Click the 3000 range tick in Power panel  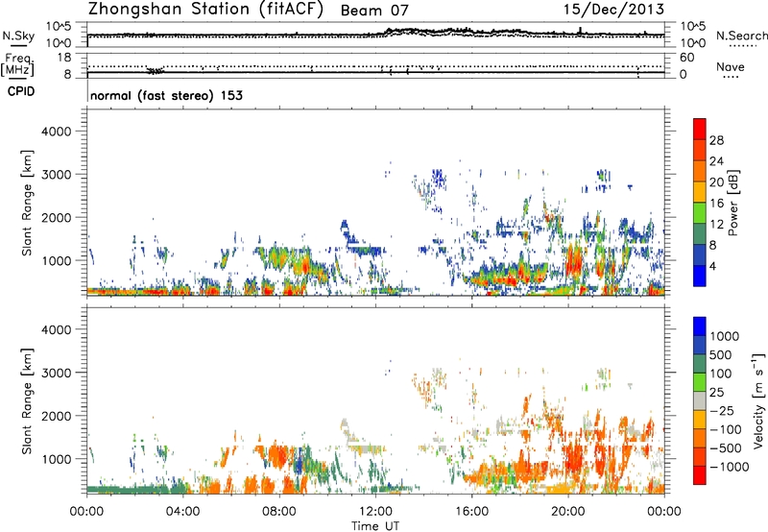[57, 175]
